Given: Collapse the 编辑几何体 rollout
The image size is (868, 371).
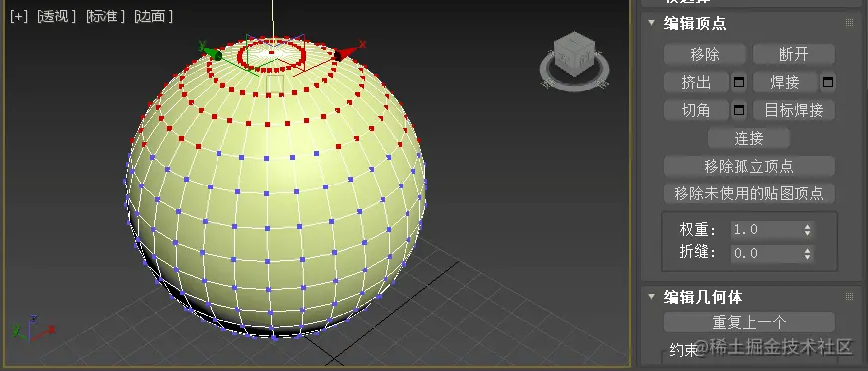Looking at the screenshot, I should tap(651, 297).
